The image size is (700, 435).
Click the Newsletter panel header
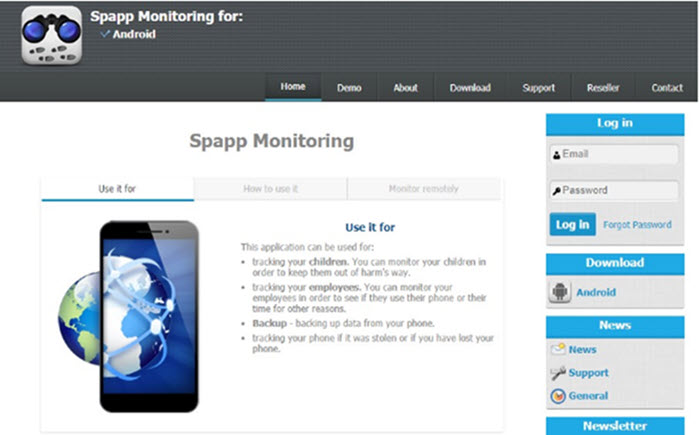[x=615, y=426]
